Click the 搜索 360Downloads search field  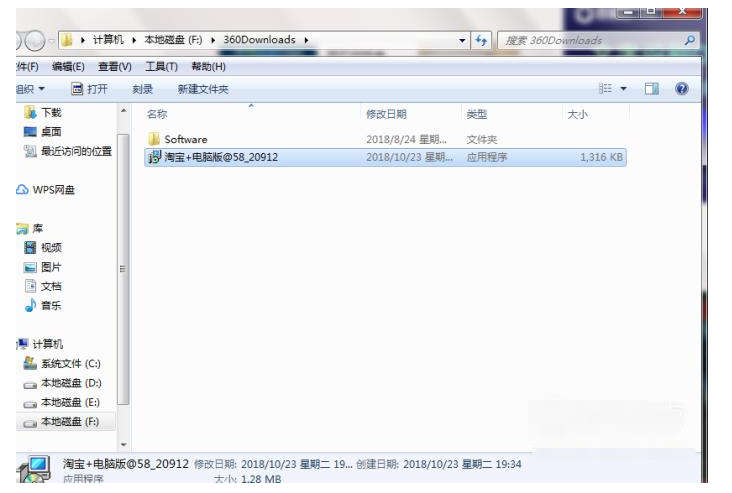[590, 41]
